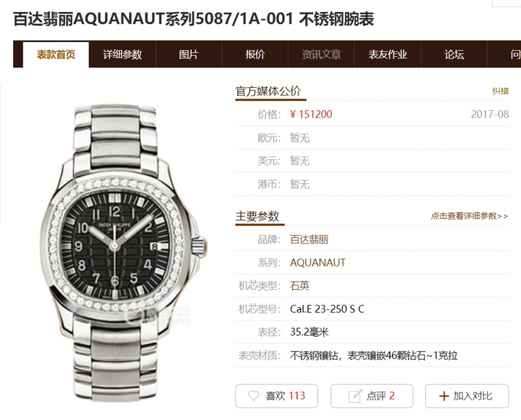The width and height of the screenshot is (521, 420).
Task: Click the page title 百达翡丽AQUANAUT系列5087/1A-001
Action: [x=153, y=19]
